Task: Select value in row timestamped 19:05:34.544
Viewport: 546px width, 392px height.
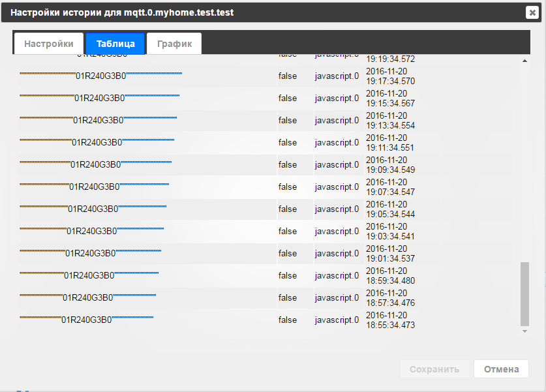Action: [x=93, y=209]
